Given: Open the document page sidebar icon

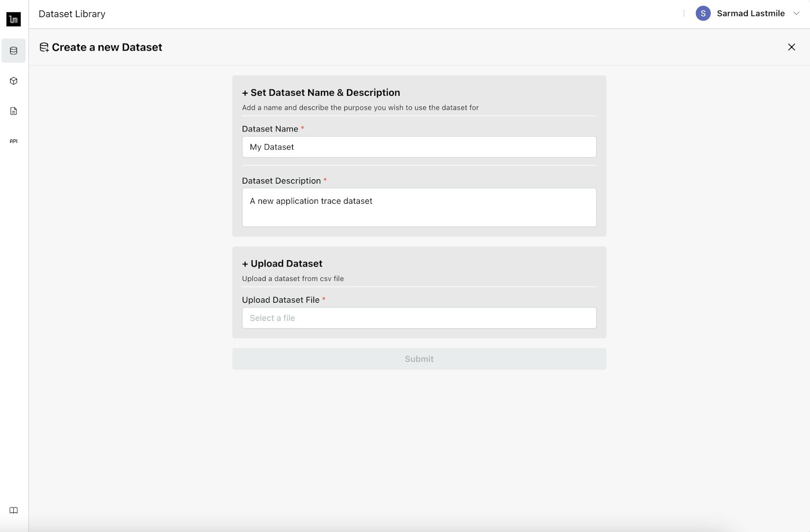Looking at the screenshot, I should (13, 111).
